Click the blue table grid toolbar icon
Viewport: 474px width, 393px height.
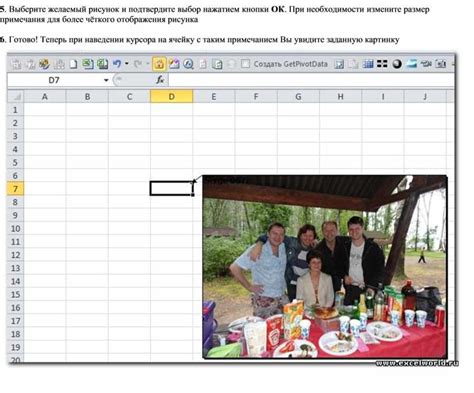368,64
